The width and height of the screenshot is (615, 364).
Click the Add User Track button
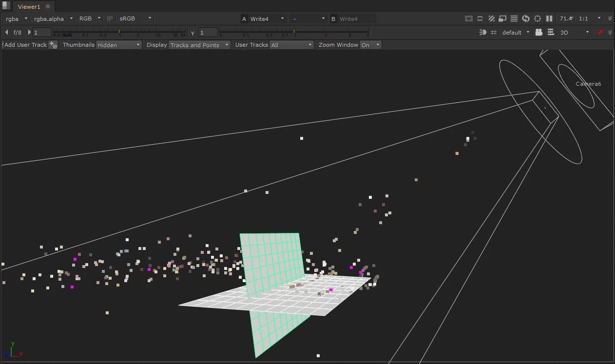pyautogui.click(x=25, y=45)
